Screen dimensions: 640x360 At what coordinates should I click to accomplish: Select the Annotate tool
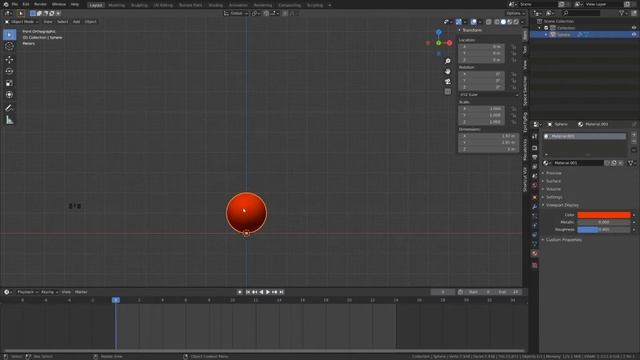[x=9, y=108]
